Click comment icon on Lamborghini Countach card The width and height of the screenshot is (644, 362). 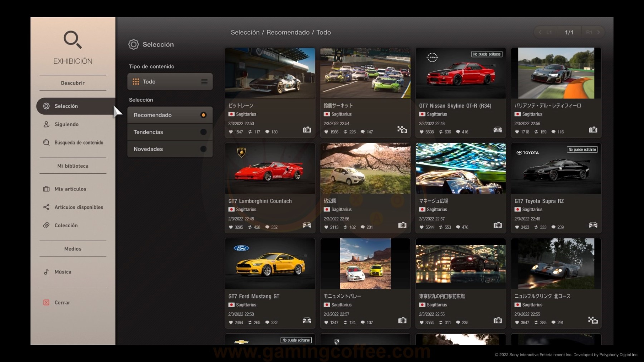tap(267, 228)
